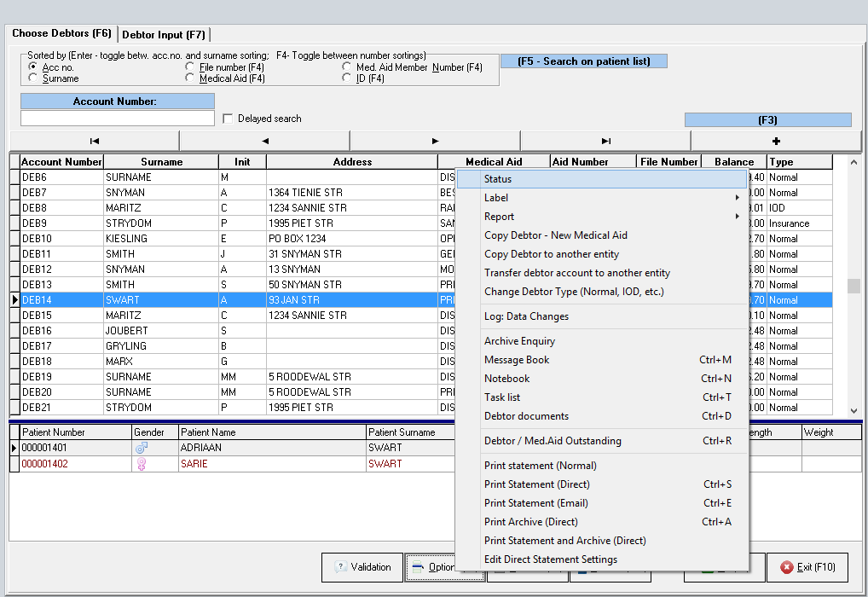Open the Validation button
The height and width of the screenshot is (597, 868).
362,567
